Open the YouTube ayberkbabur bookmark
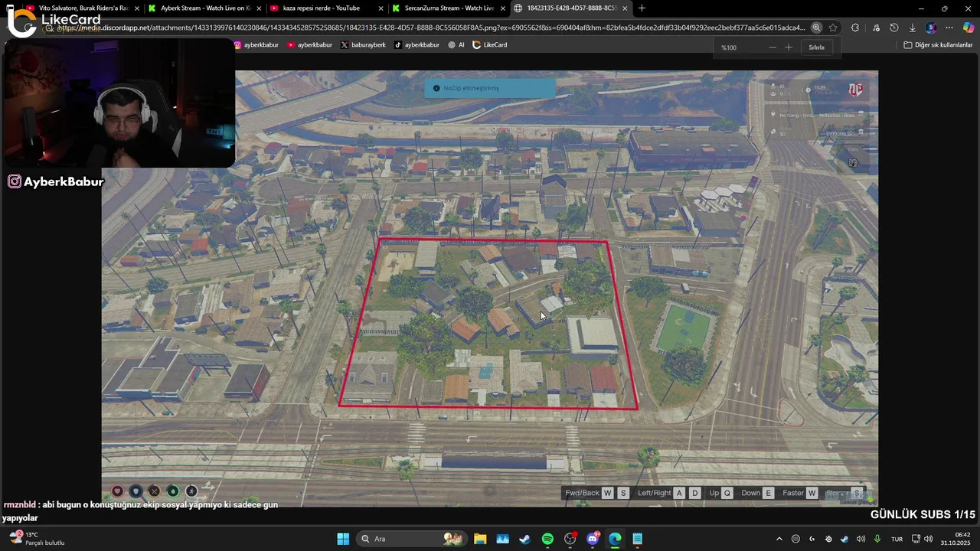This screenshot has height=551, width=980. tap(310, 45)
